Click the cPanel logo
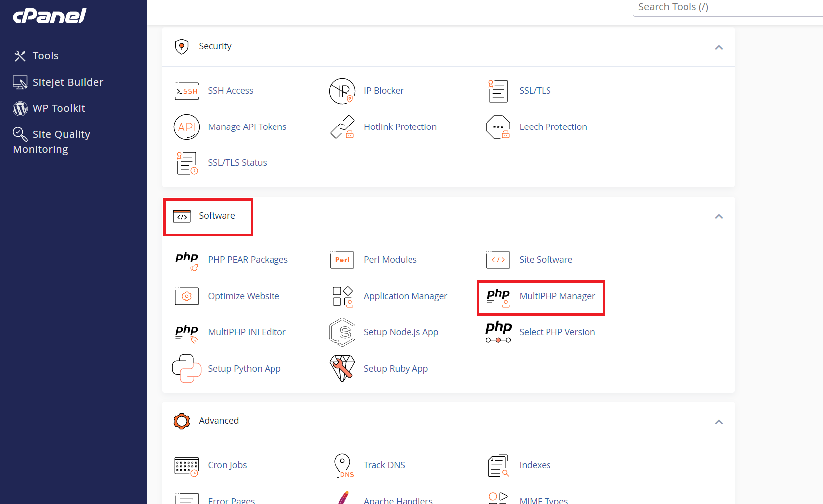The image size is (823, 504). [x=50, y=16]
